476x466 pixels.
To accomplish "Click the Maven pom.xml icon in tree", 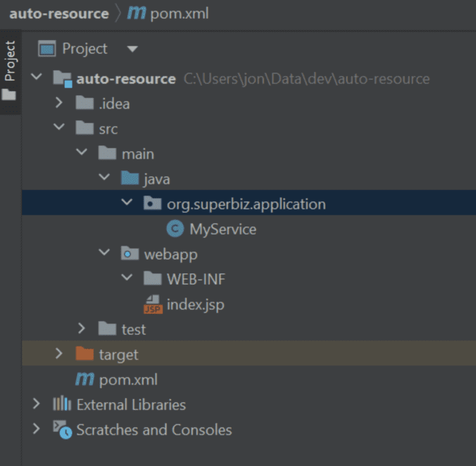I will pyautogui.click(x=85, y=379).
